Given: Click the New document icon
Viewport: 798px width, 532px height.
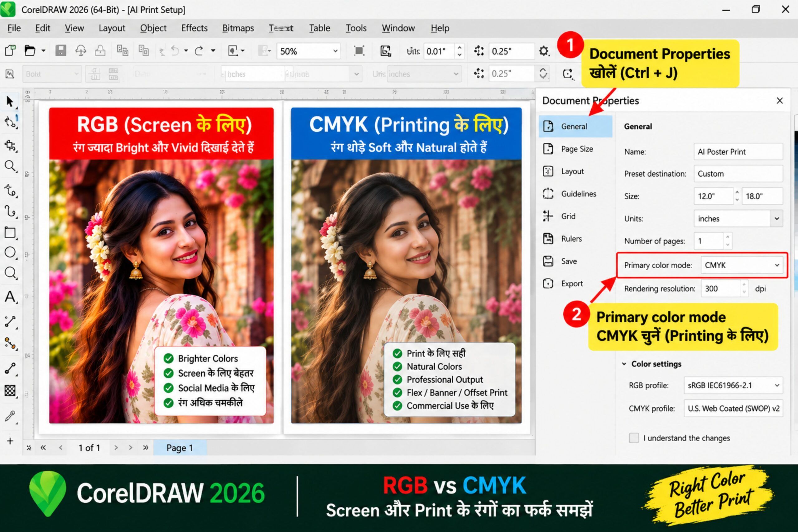Looking at the screenshot, I should click(x=10, y=51).
